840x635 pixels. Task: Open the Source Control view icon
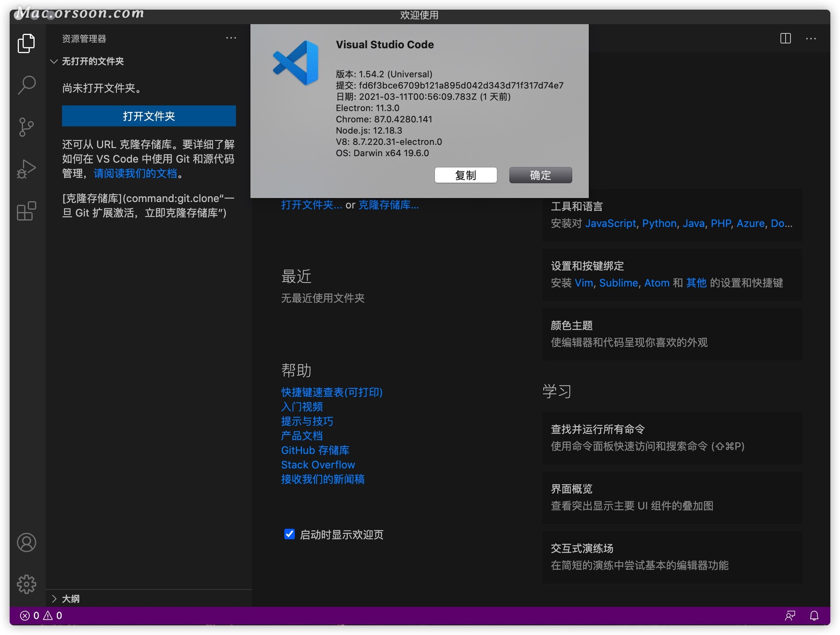26,127
